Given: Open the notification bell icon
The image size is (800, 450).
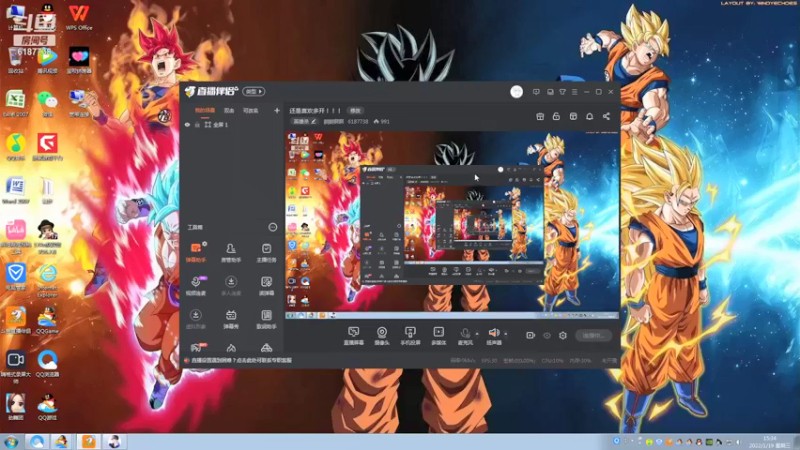Looking at the screenshot, I should [589, 116].
